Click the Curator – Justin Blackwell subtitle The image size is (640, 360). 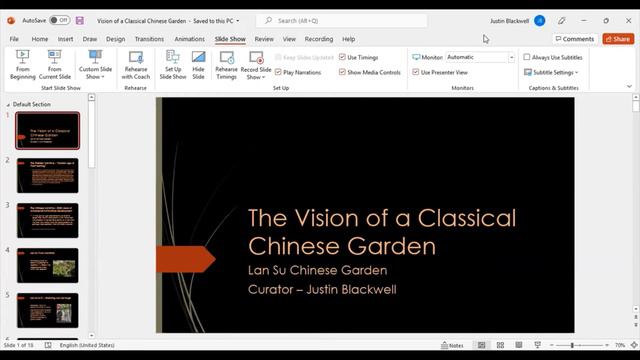coord(322,289)
